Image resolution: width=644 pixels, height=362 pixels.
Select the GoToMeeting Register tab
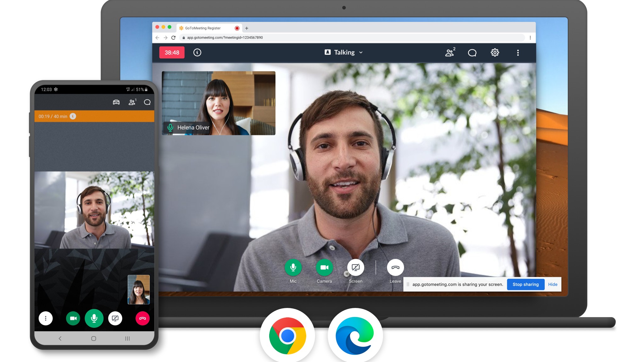pyautogui.click(x=209, y=28)
